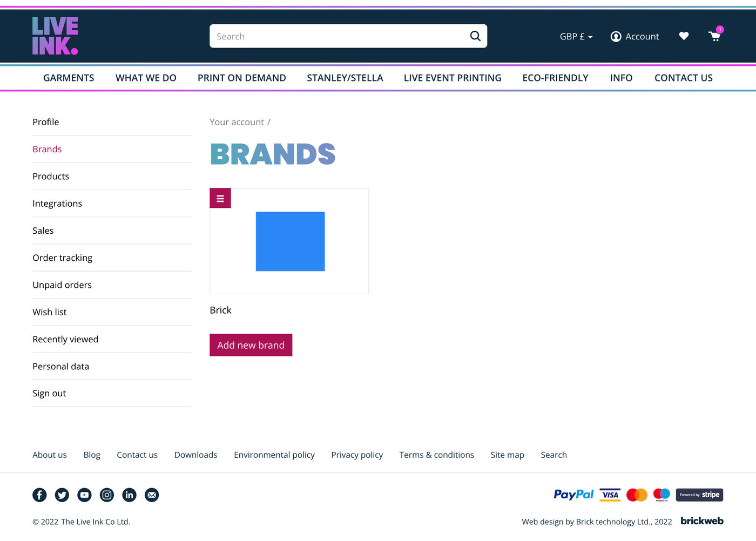Viewport: 756px width, 541px height.
Task: Visit the Facebook page icon
Action: click(x=39, y=495)
